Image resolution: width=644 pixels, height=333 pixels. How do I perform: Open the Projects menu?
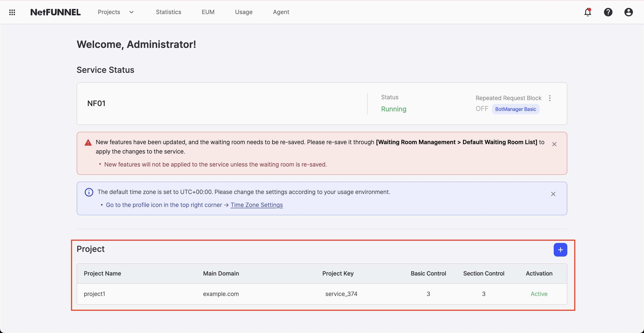[109, 12]
